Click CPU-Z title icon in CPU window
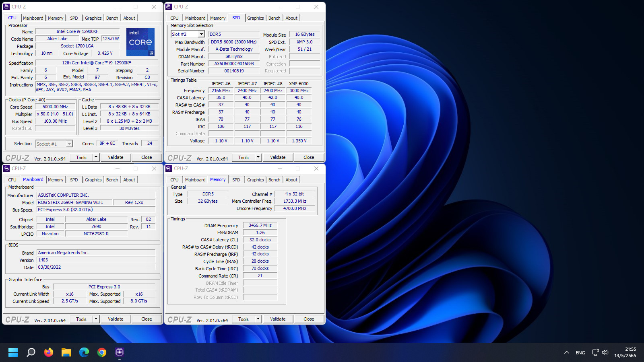Image resolution: width=644 pixels, height=362 pixels. point(6,7)
